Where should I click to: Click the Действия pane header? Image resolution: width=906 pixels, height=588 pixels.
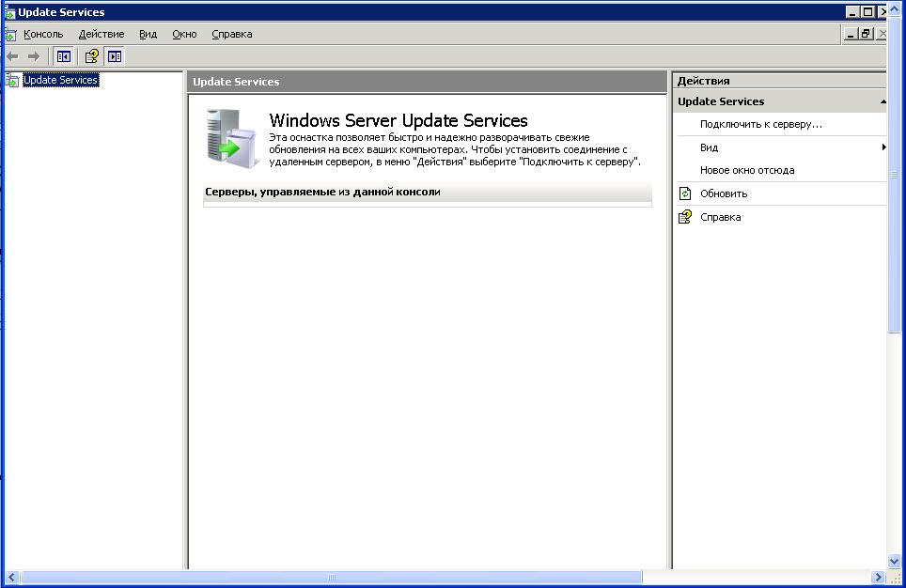click(x=779, y=81)
